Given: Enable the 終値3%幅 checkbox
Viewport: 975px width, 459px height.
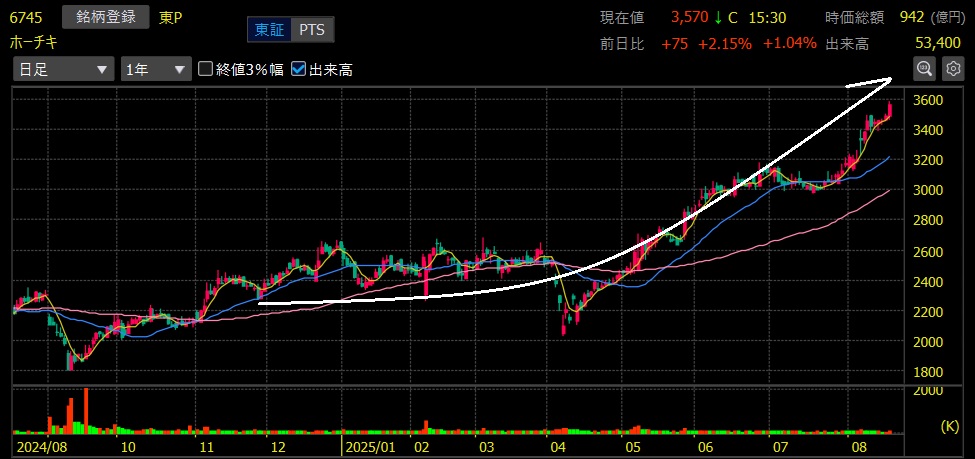Looking at the screenshot, I should coord(206,69).
